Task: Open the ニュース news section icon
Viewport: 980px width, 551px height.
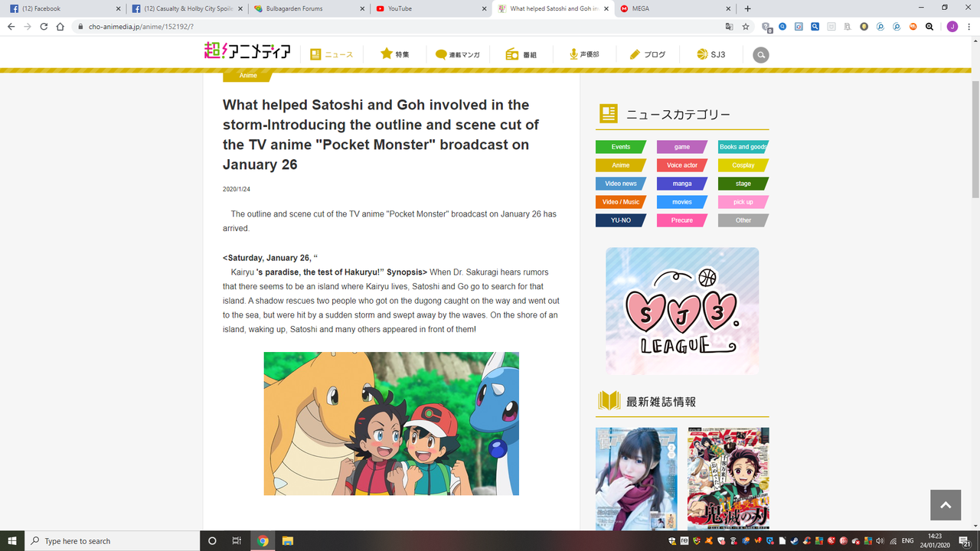Action: click(x=317, y=54)
